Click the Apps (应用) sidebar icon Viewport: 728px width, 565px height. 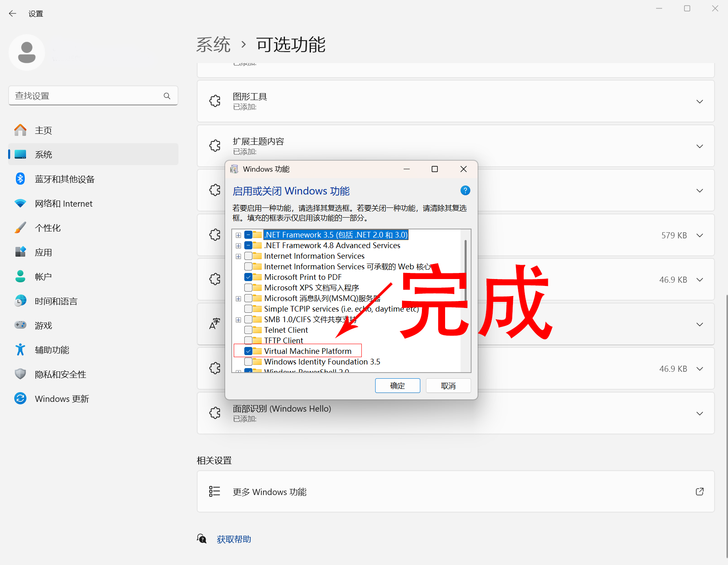(x=20, y=252)
